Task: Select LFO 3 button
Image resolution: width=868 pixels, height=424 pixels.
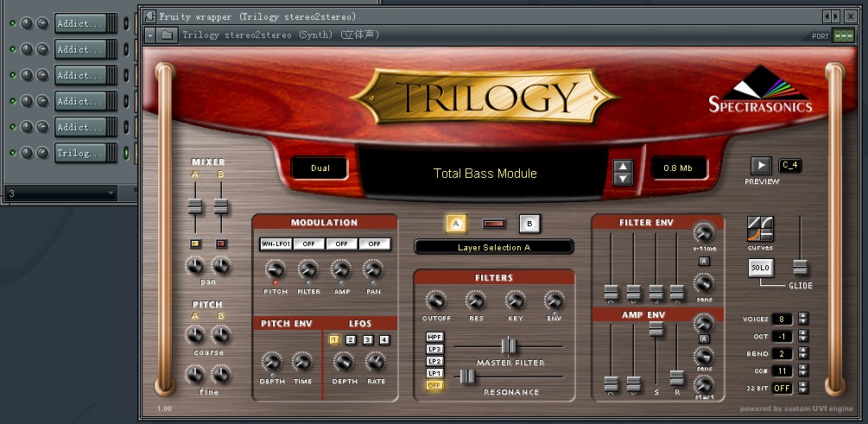Action: coord(368,340)
